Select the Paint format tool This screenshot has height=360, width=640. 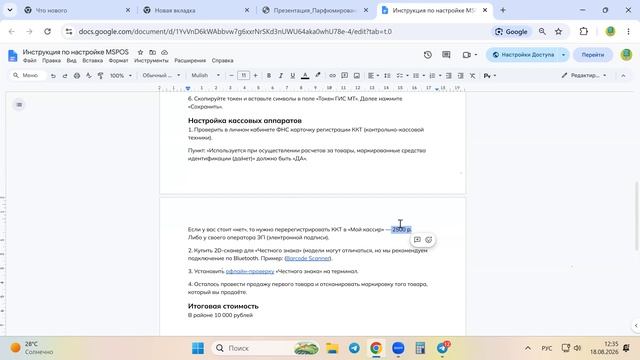point(100,76)
